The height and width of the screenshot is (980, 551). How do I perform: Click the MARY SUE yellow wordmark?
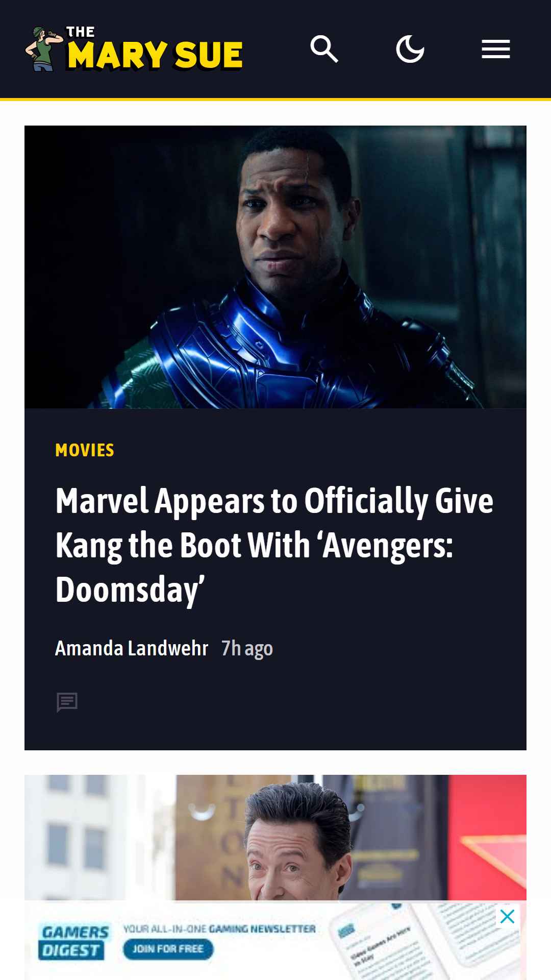pyautogui.click(x=155, y=55)
